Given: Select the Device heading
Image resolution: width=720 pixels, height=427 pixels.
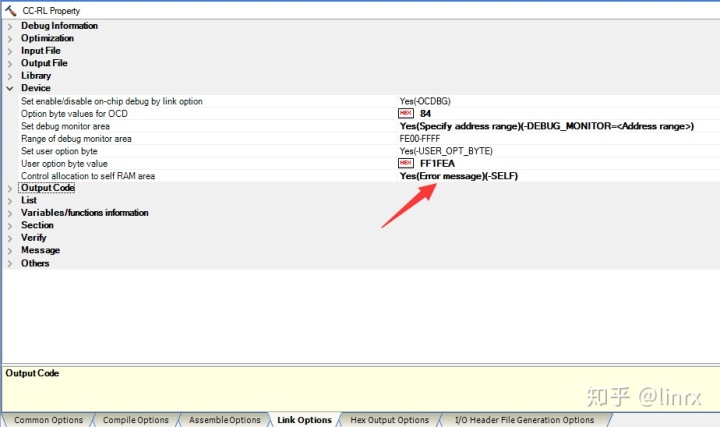Looking at the screenshot, I should point(35,88).
